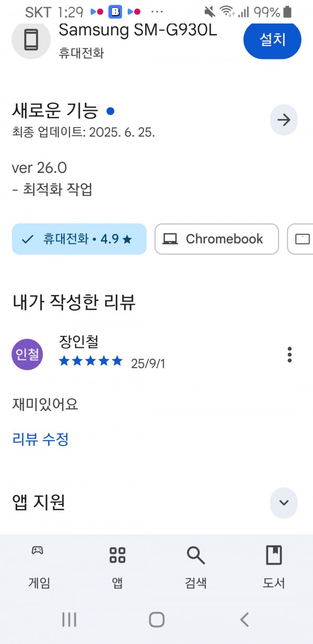This screenshot has height=644, width=313.
Task: Tap the Android home button
Action: 156,619
